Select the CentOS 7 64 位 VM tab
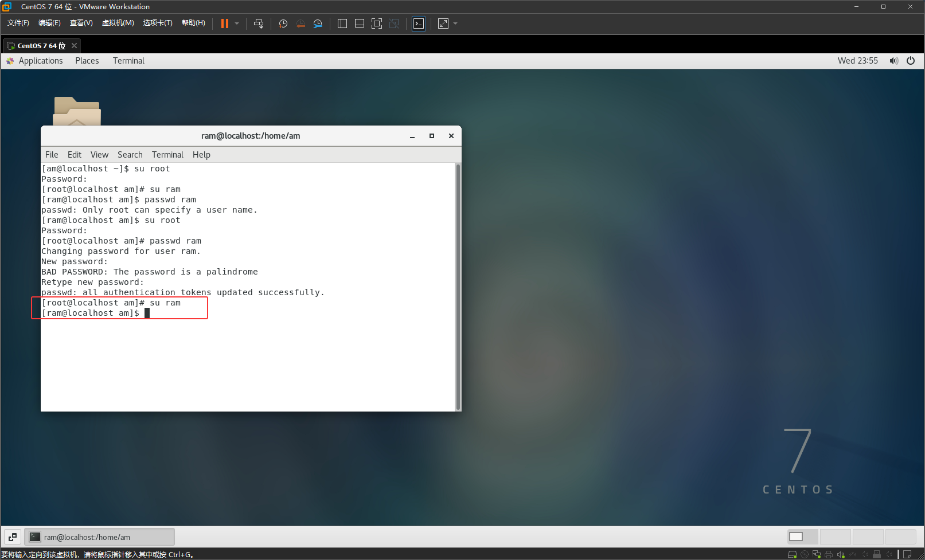The width and height of the screenshot is (925, 560). (x=41, y=46)
